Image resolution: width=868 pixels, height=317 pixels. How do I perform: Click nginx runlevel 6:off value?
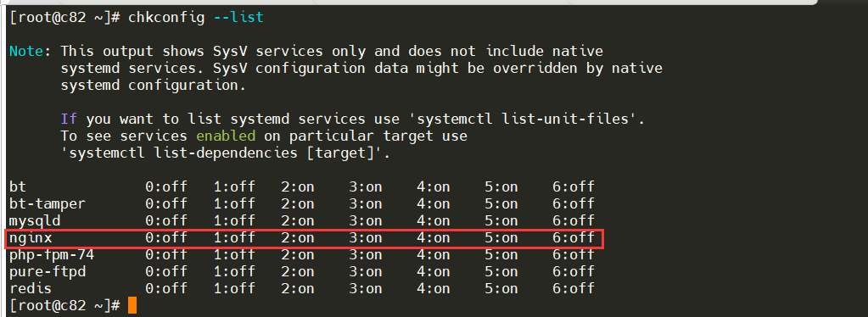pyautogui.click(x=573, y=238)
